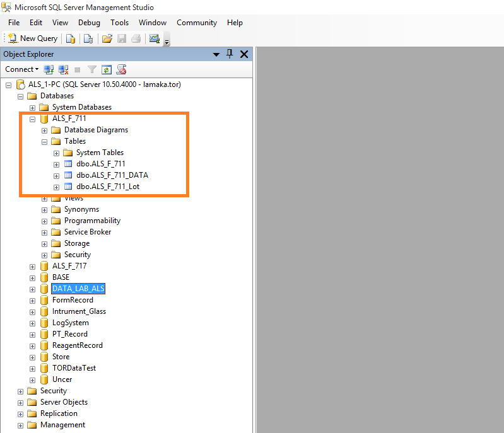Image resolution: width=504 pixels, height=433 pixels.
Task: Click the Uncer database cylinder icon
Action: [x=44, y=379]
